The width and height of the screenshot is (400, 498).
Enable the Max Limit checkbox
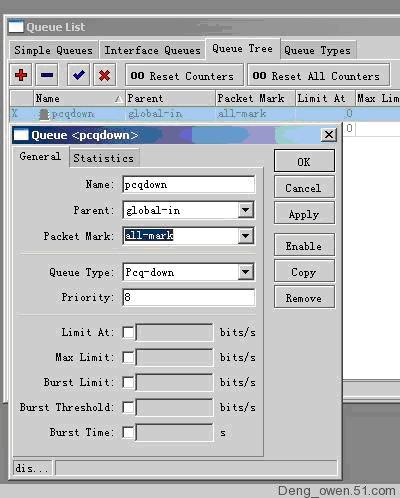pos(128,357)
